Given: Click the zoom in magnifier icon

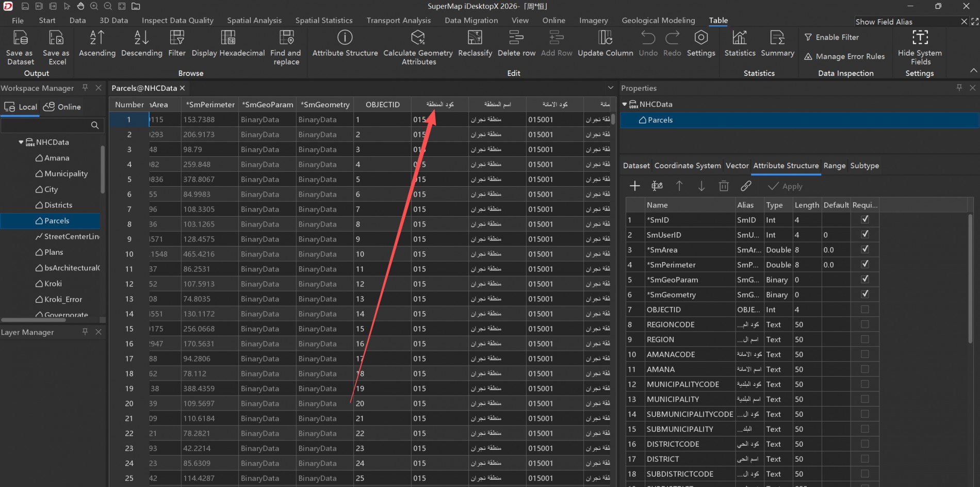Looking at the screenshot, I should pyautogui.click(x=94, y=6).
